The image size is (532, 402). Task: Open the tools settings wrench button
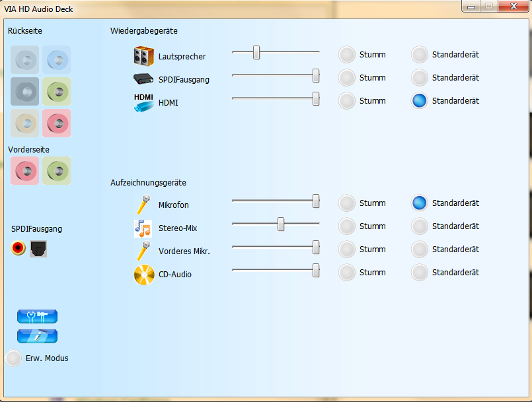(x=37, y=317)
